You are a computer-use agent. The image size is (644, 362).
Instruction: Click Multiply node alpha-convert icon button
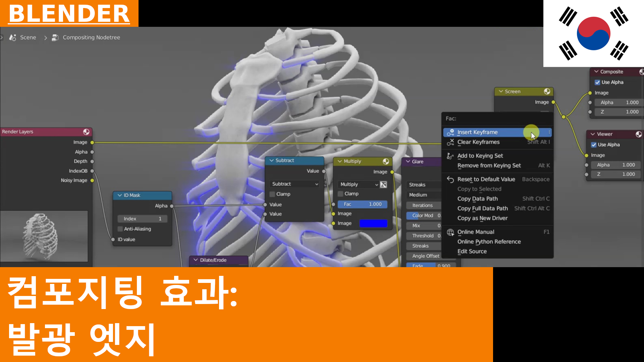tap(383, 184)
